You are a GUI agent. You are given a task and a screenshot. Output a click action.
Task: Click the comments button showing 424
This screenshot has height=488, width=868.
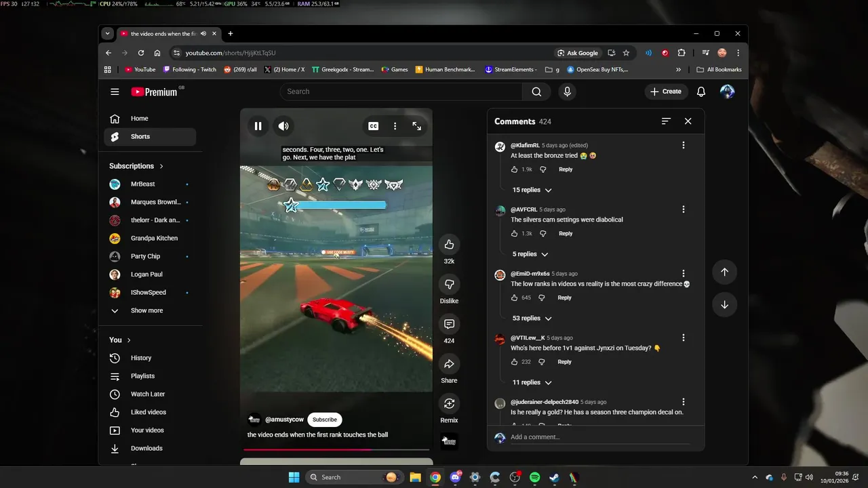[449, 324]
